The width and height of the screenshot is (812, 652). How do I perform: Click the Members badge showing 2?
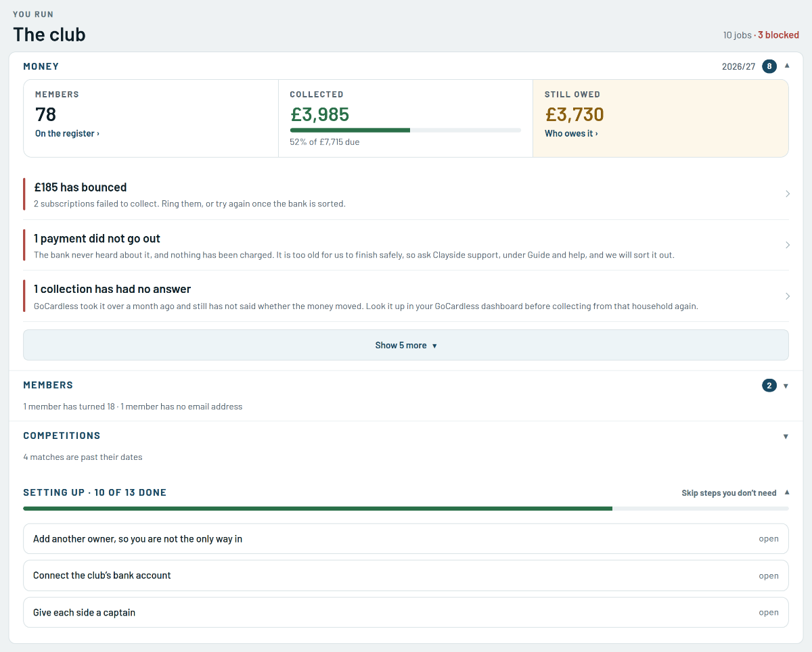pos(769,386)
